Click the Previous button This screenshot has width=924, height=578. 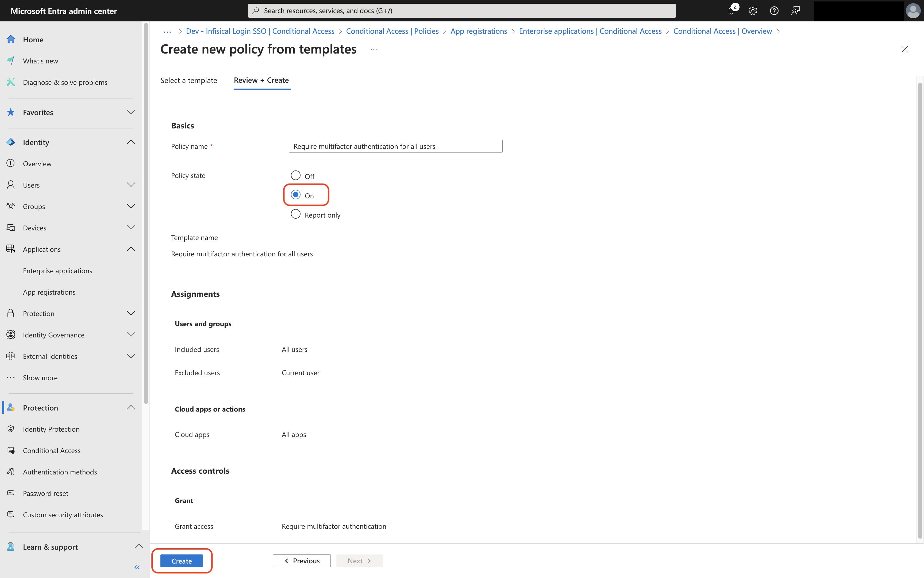(302, 561)
